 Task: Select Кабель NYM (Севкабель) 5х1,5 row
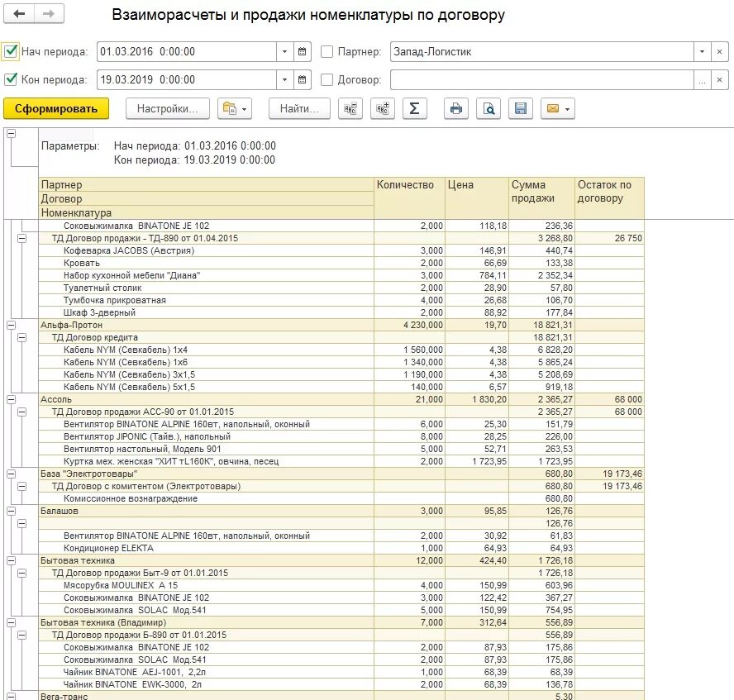(x=341, y=387)
